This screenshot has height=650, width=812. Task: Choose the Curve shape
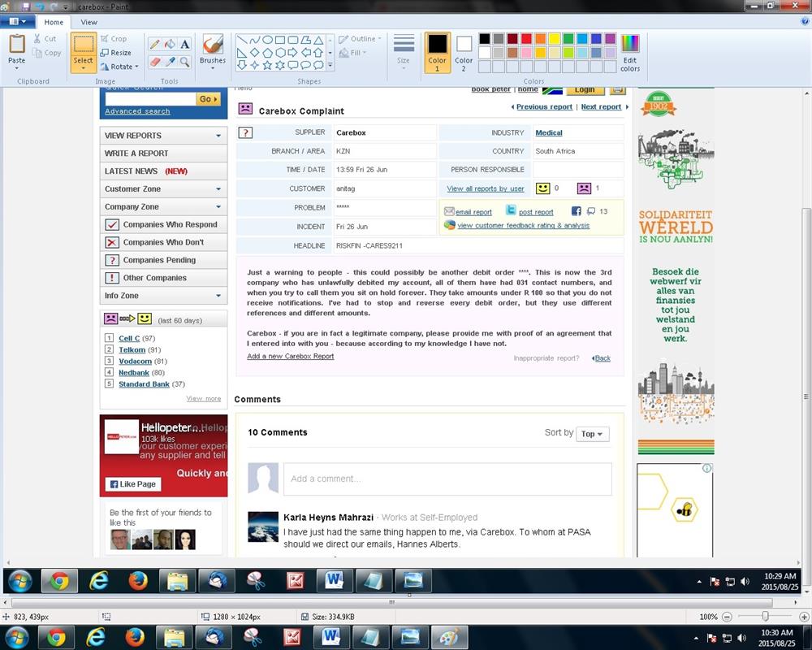point(255,40)
